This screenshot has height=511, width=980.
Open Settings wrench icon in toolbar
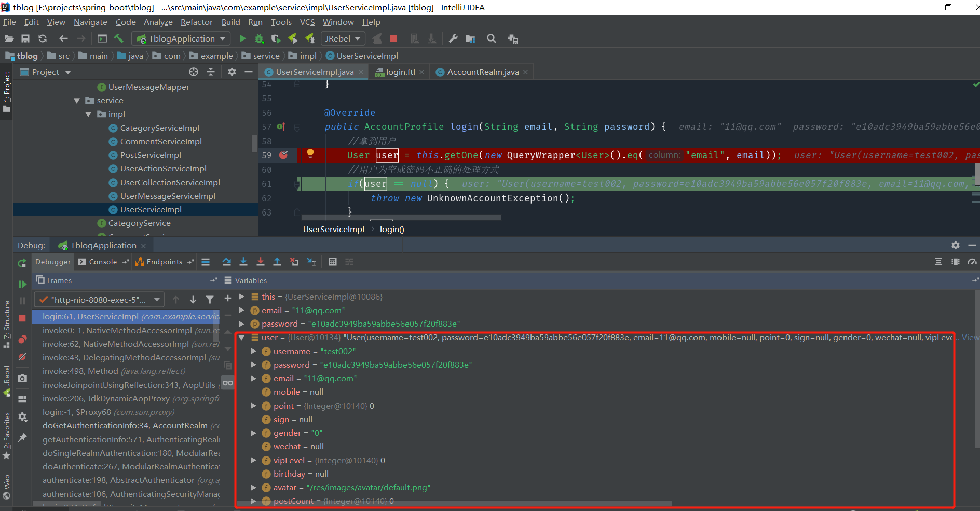[x=453, y=38]
